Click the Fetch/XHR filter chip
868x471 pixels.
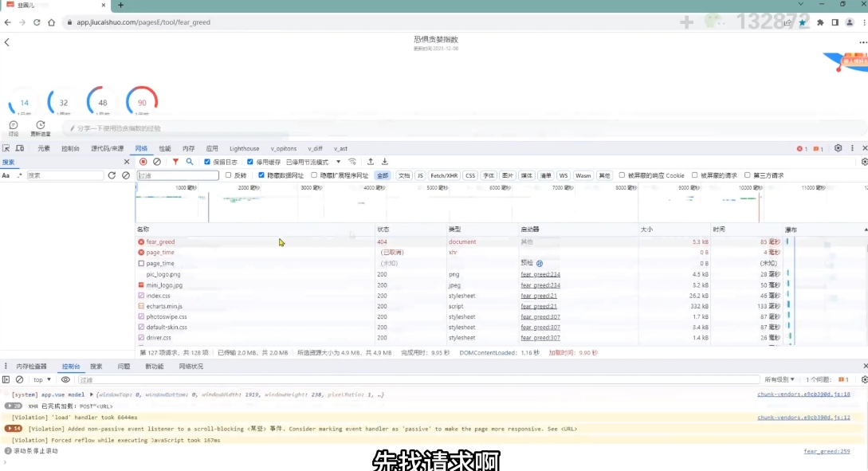pos(445,175)
